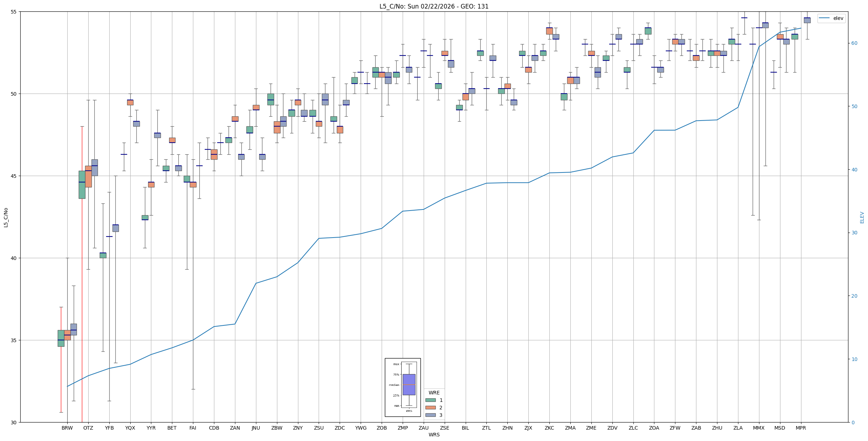Click the 60 tick on right axis

click(x=854, y=43)
